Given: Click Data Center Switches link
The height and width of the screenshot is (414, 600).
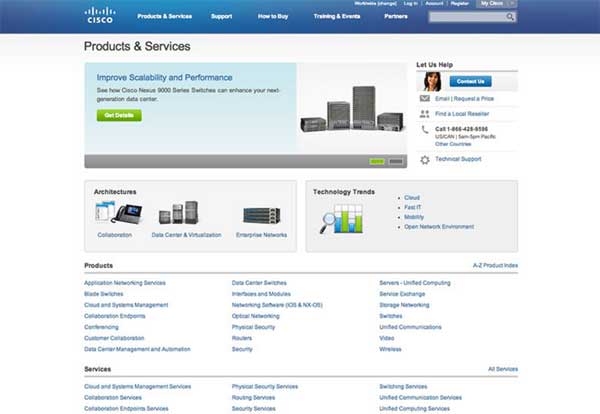Looking at the screenshot, I should pos(259,283).
